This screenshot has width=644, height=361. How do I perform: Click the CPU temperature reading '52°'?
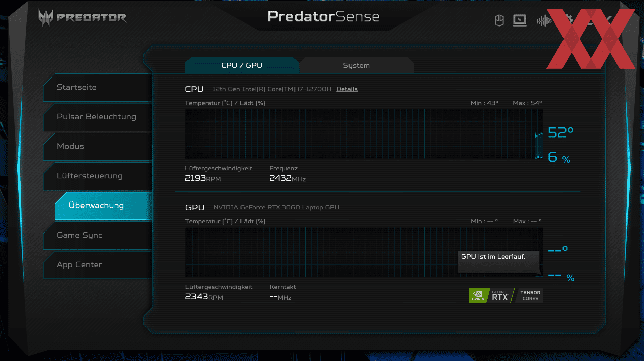point(560,133)
